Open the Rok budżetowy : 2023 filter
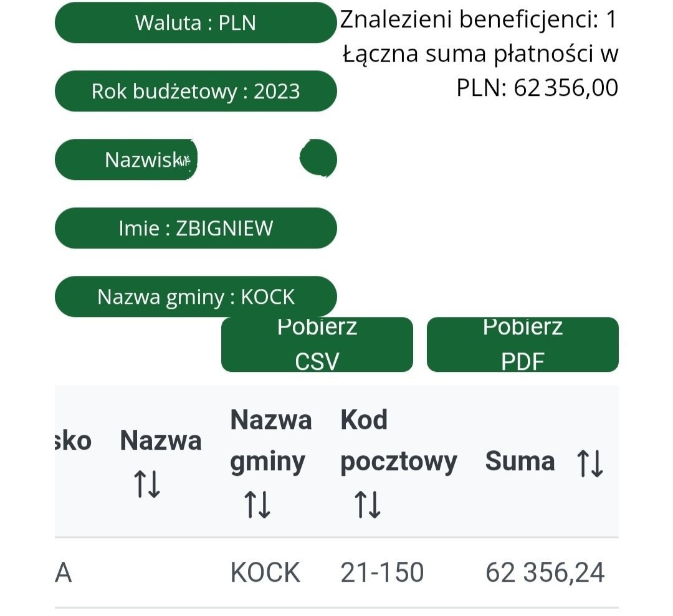Screen dimensions: 673x616 (196, 92)
